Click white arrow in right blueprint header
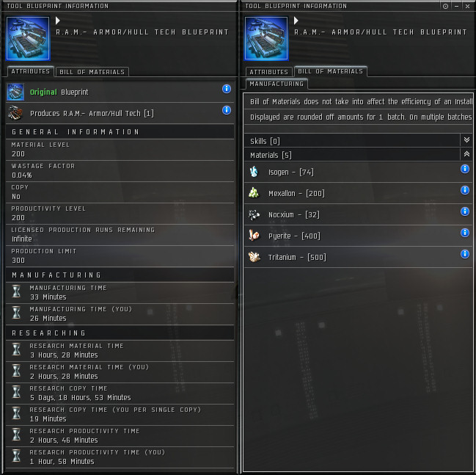The height and width of the screenshot is (475, 476). (x=296, y=21)
